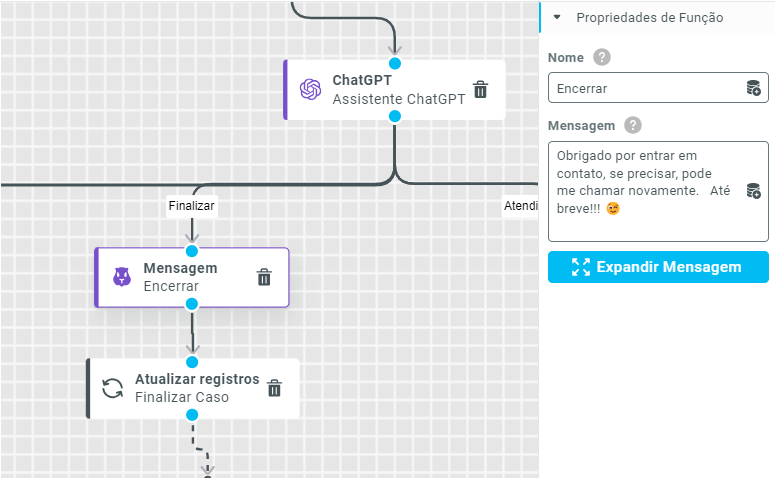Select the Finalizar Caso node title
775x478 pixels.
pyautogui.click(x=182, y=397)
